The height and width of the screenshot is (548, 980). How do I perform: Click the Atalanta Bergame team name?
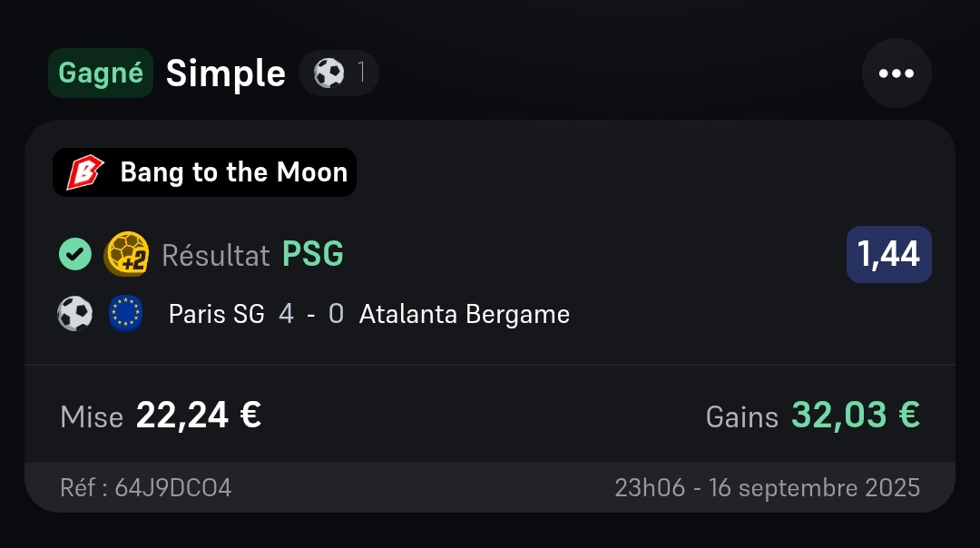(465, 315)
